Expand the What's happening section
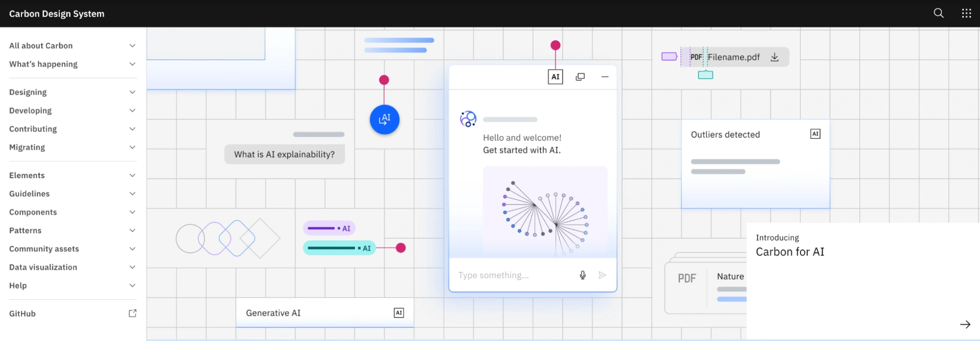The image size is (980, 341). click(x=73, y=64)
